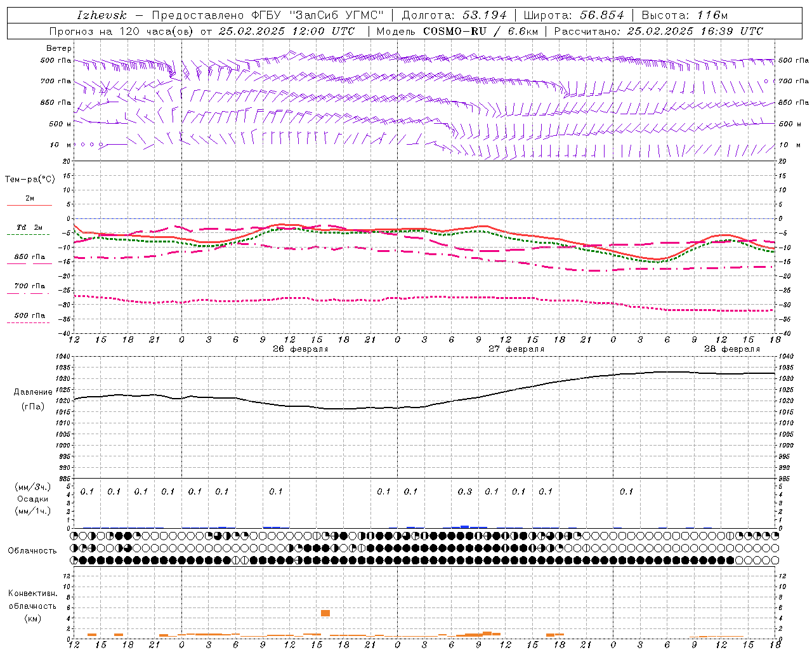Click the '0.3' precipitation amount value
The height and width of the screenshot is (650, 812).
pyautogui.click(x=465, y=491)
